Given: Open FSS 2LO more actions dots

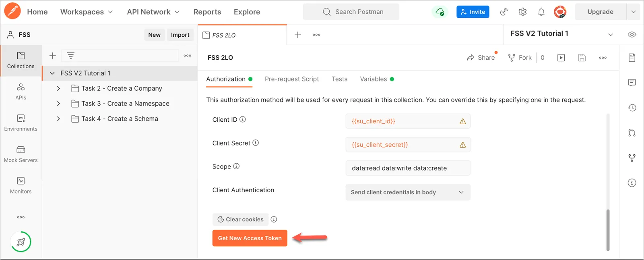Looking at the screenshot, I should [x=603, y=58].
